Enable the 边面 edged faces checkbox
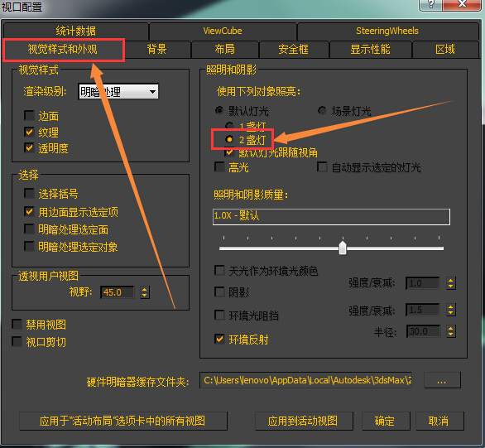 [29, 116]
